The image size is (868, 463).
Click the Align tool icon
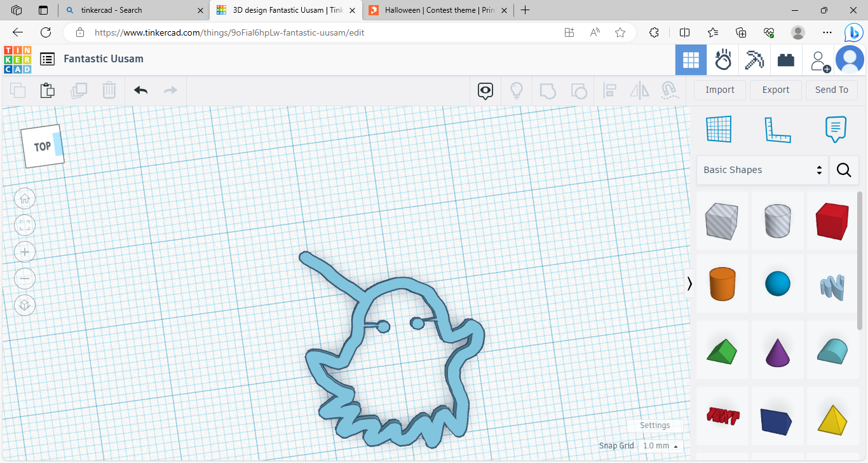[x=610, y=91]
